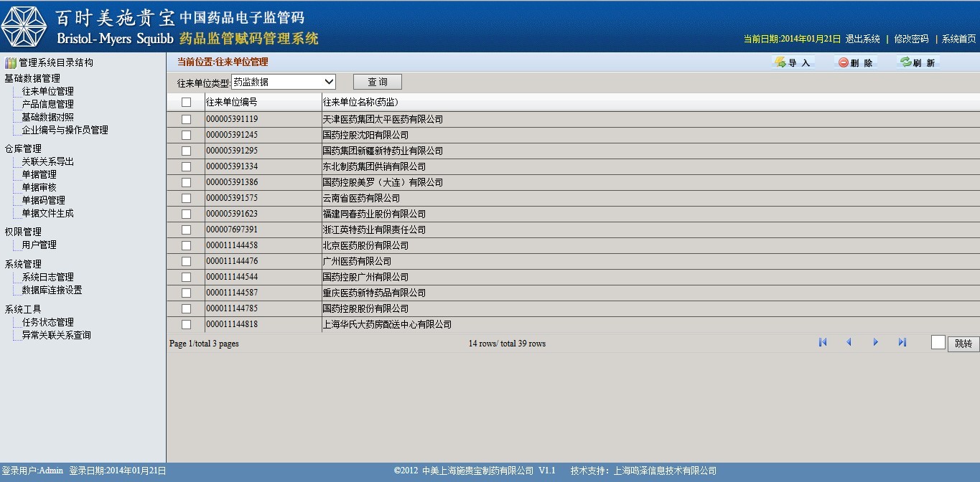This screenshot has width=980, height=482.
Task: Click 基础数据管理 section heading
Action: click(x=32, y=78)
